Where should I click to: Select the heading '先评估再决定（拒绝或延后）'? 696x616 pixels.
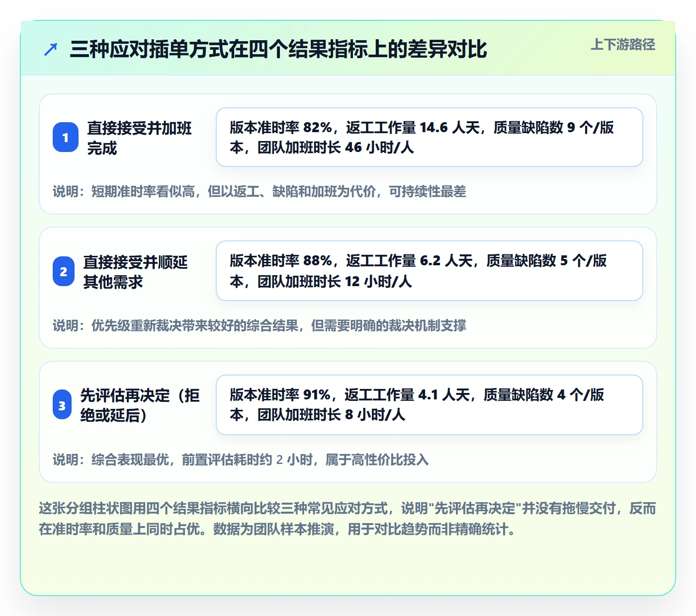[x=140, y=405]
